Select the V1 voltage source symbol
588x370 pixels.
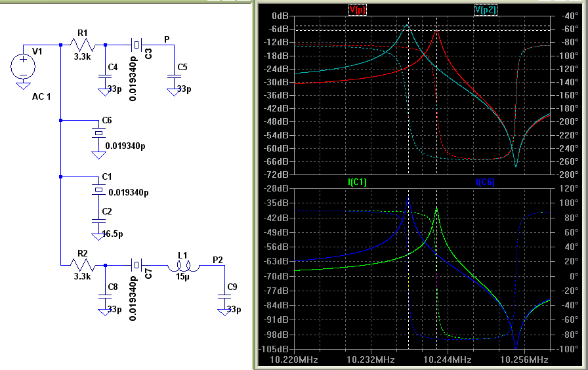pyautogui.click(x=23, y=66)
